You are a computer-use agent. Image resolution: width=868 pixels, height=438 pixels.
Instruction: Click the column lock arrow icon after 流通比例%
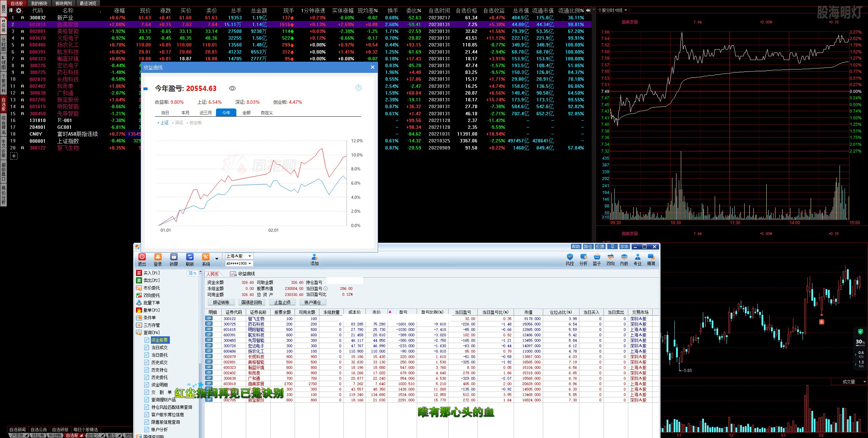[x=588, y=11]
